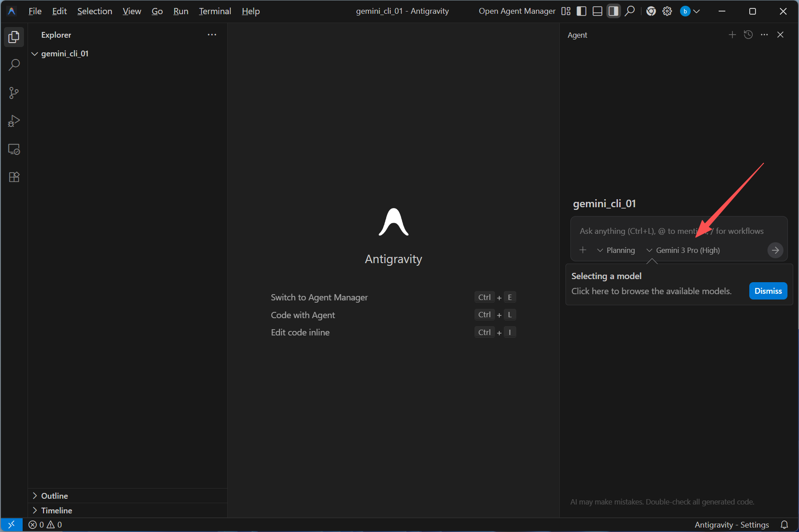This screenshot has height=532, width=799.
Task: Dismiss the Selecting a model tip
Action: [x=768, y=291]
